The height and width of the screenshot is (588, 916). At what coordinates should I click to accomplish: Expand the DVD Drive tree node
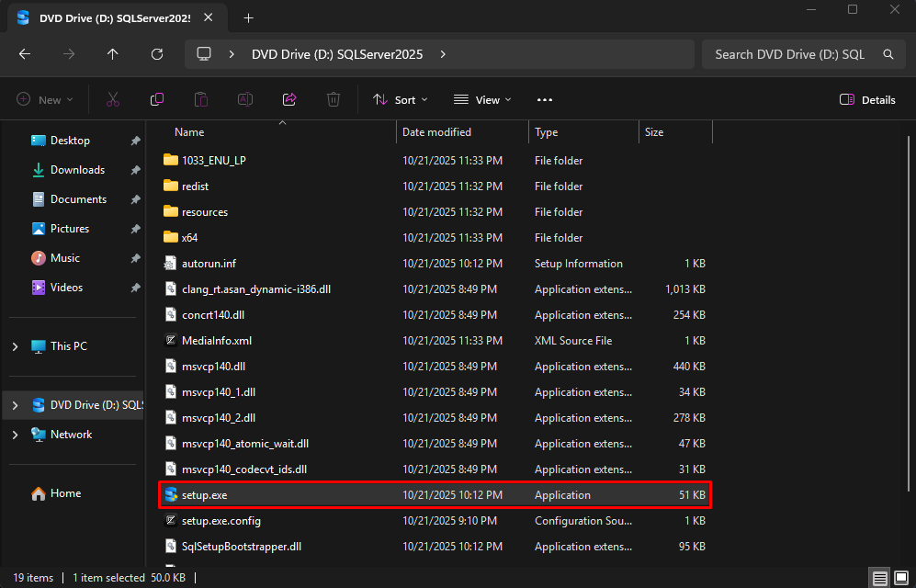point(16,405)
